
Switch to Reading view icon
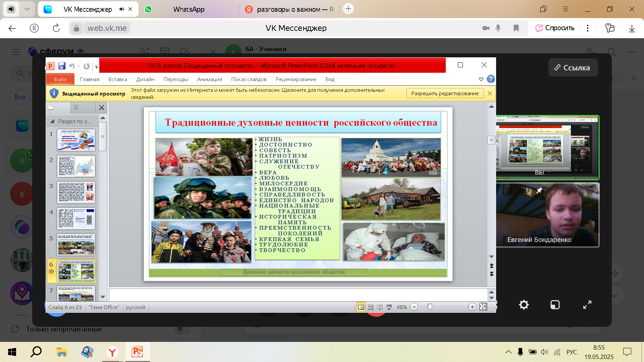pyautogui.click(x=380, y=307)
